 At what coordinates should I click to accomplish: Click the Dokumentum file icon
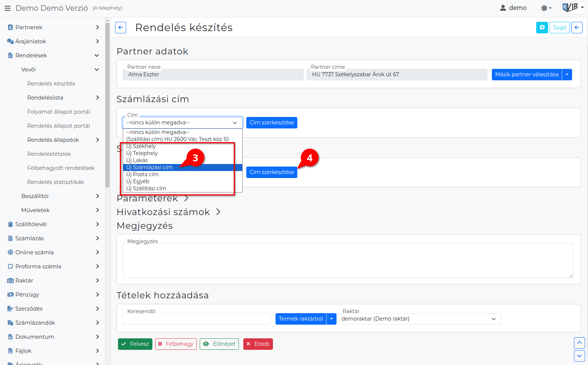pos(10,337)
